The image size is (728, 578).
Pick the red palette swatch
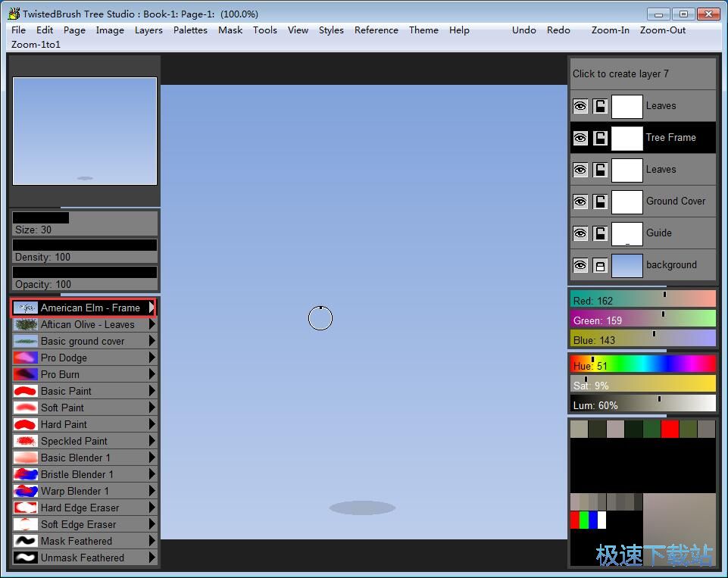670,429
